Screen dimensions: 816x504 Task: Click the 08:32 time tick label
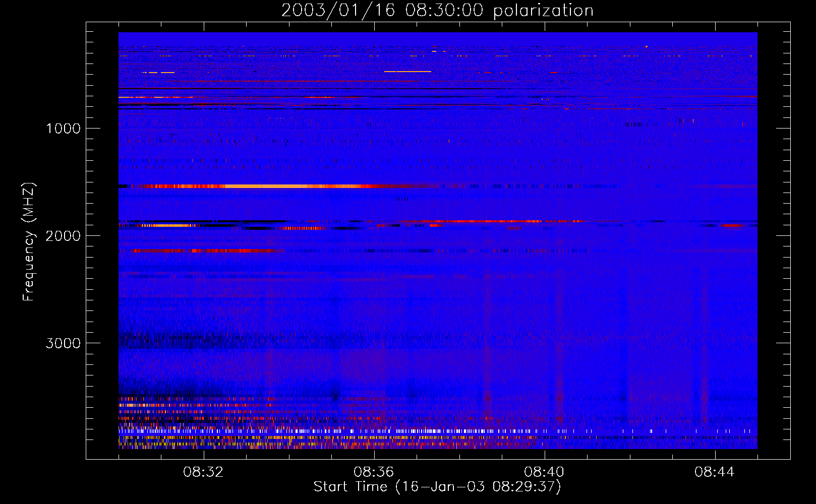click(203, 472)
